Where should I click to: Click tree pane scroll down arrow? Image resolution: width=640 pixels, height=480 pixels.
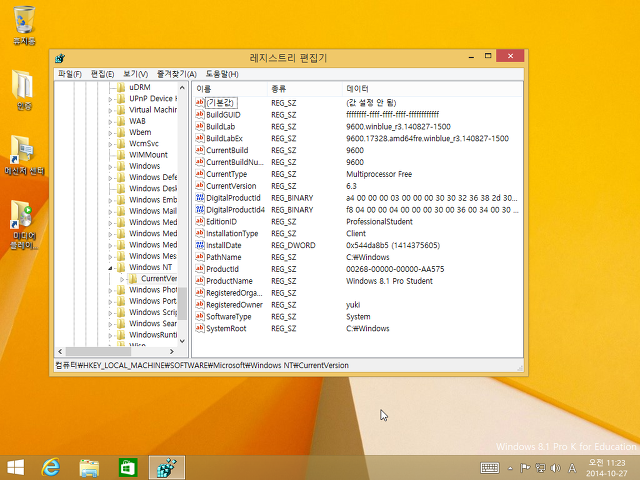[182, 341]
